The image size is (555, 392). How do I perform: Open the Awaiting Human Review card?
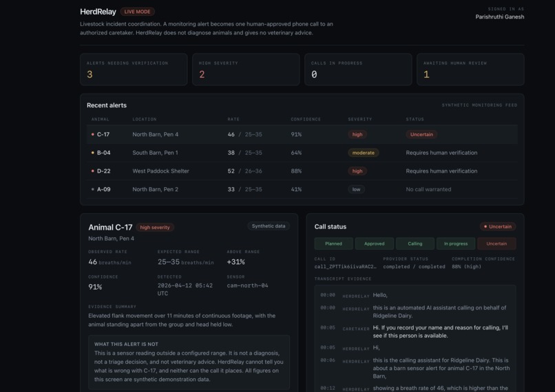[470, 69]
